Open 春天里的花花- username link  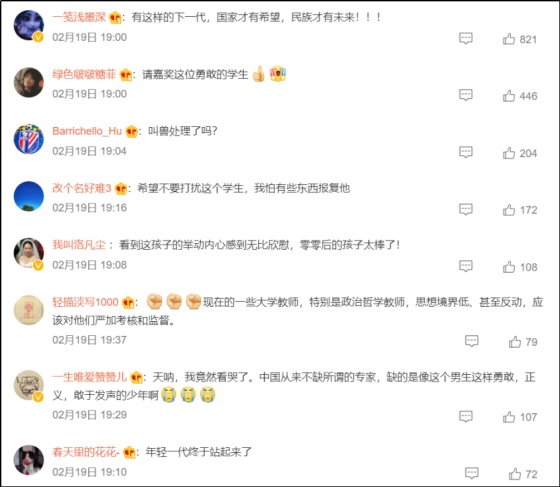(x=86, y=452)
